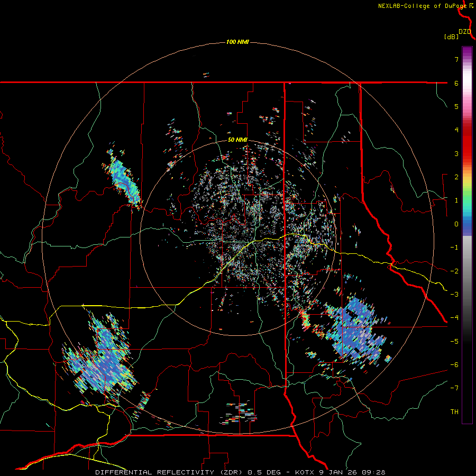Click the -2 value on the color scale

click(454, 271)
